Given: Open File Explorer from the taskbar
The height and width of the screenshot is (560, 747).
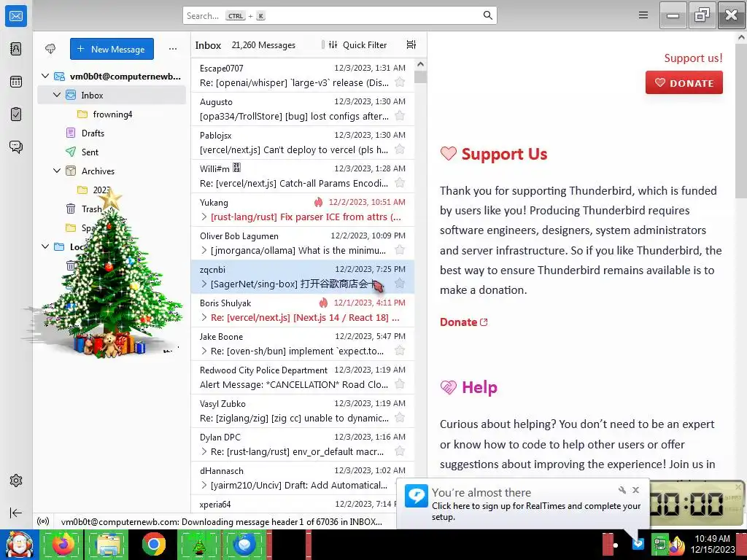Looking at the screenshot, I should (x=108, y=544).
